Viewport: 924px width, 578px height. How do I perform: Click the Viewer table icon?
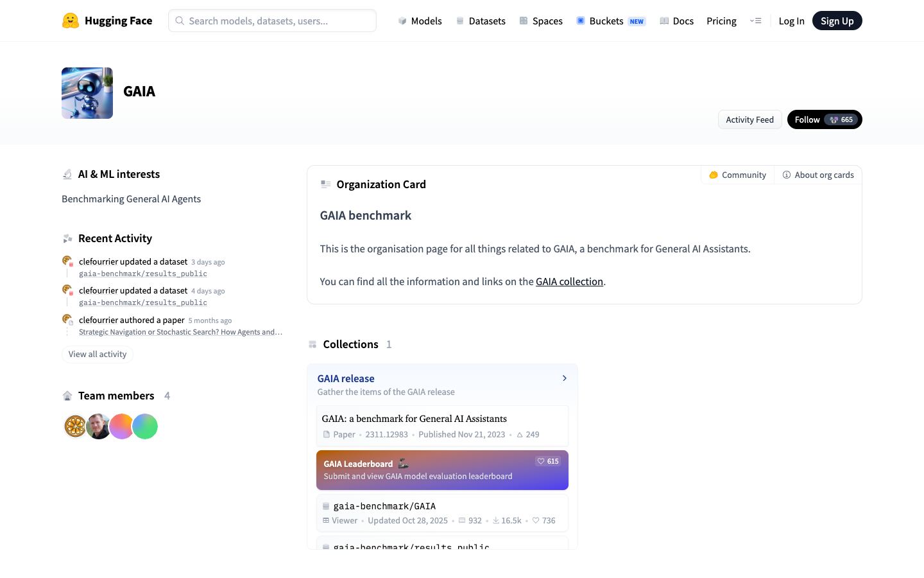click(326, 521)
